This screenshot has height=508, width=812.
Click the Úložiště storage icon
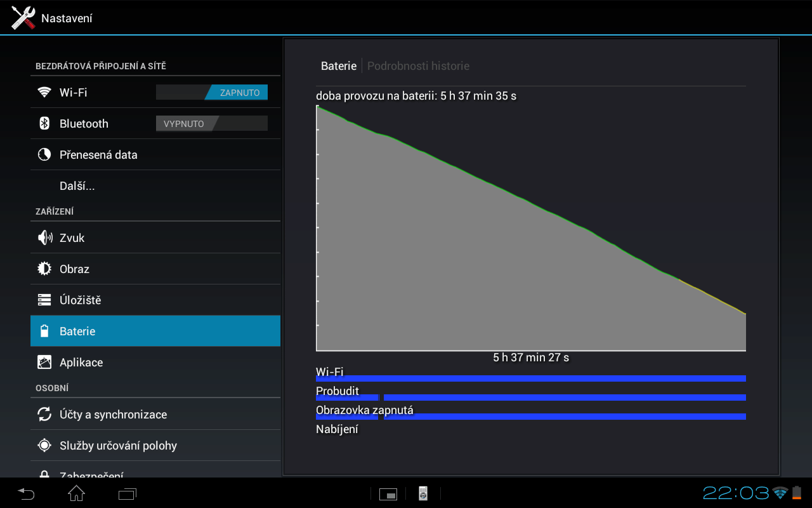click(x=44, y=300)
